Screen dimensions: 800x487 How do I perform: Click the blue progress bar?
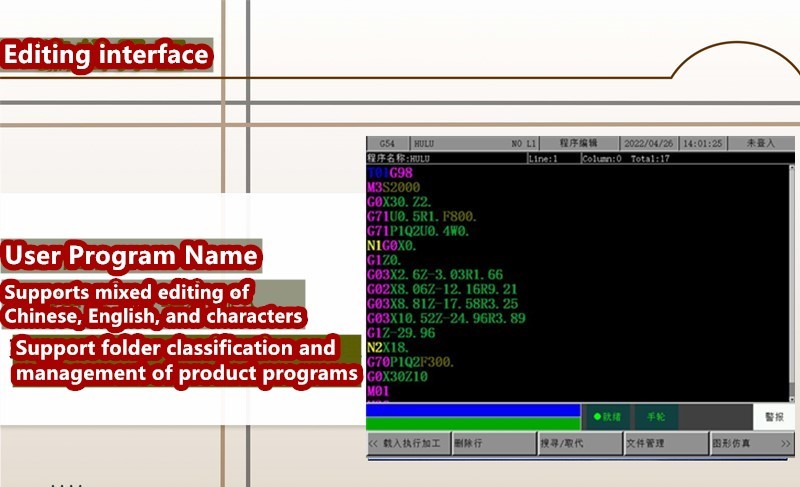(x=473, y=410)
